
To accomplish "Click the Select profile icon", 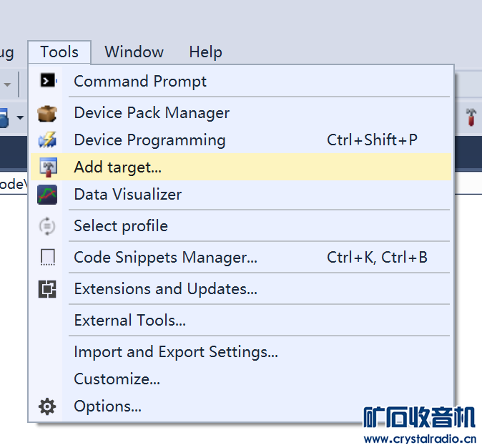I will (x=47, y=226).
